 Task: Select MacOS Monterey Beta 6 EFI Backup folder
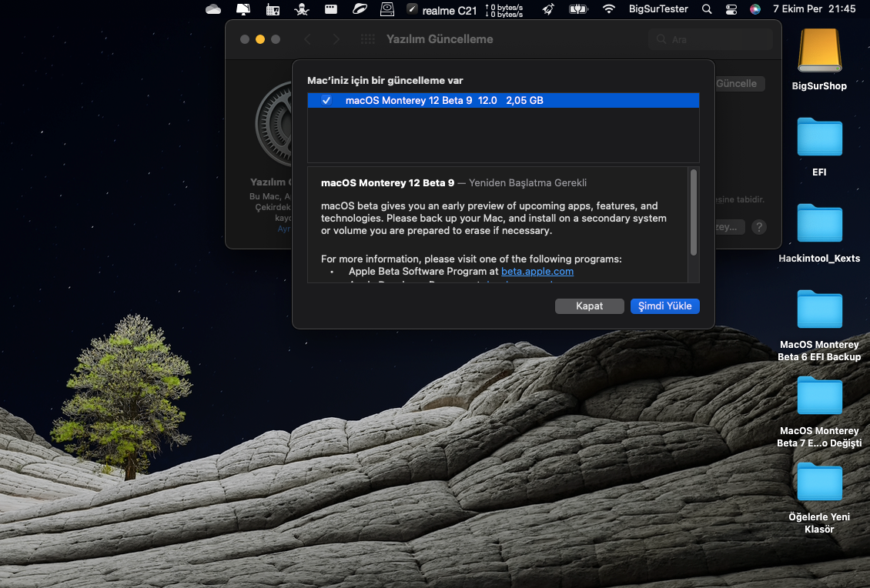819,310
